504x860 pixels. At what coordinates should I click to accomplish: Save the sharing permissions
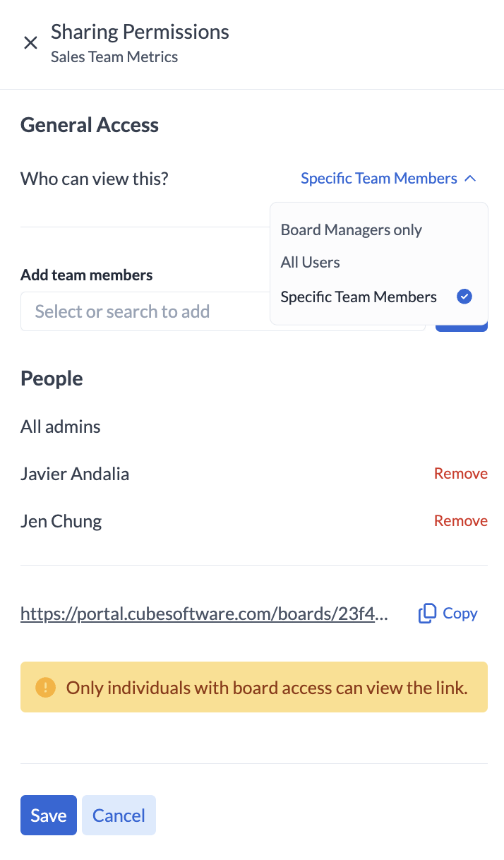49,816
